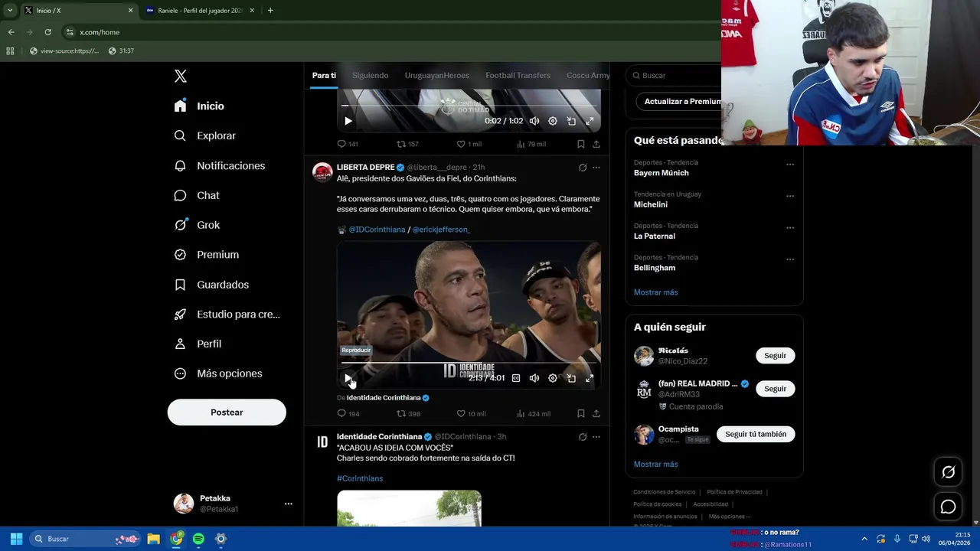Like the post with 10 mil likes
The width and height of the screenshot is (980, 551).
(471, 414)
